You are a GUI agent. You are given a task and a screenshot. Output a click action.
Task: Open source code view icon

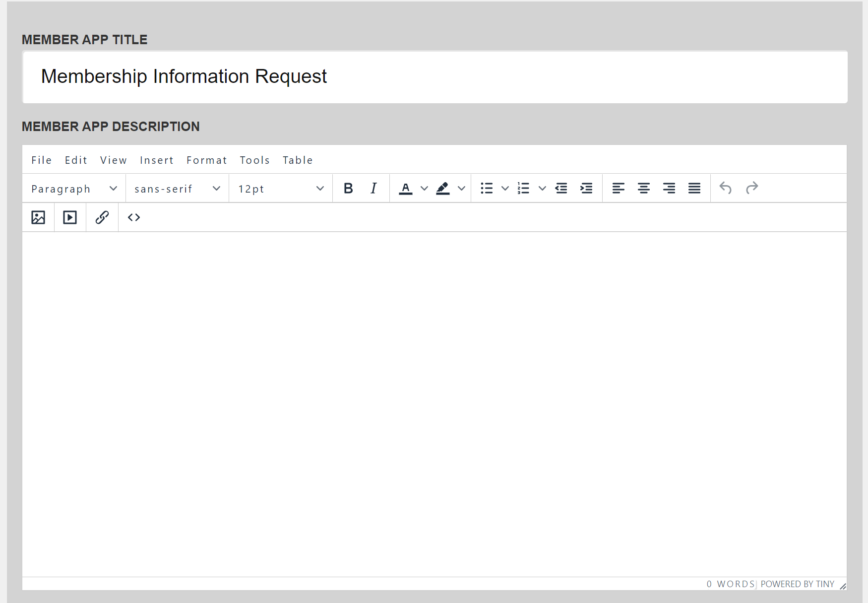tap(134, 217)
